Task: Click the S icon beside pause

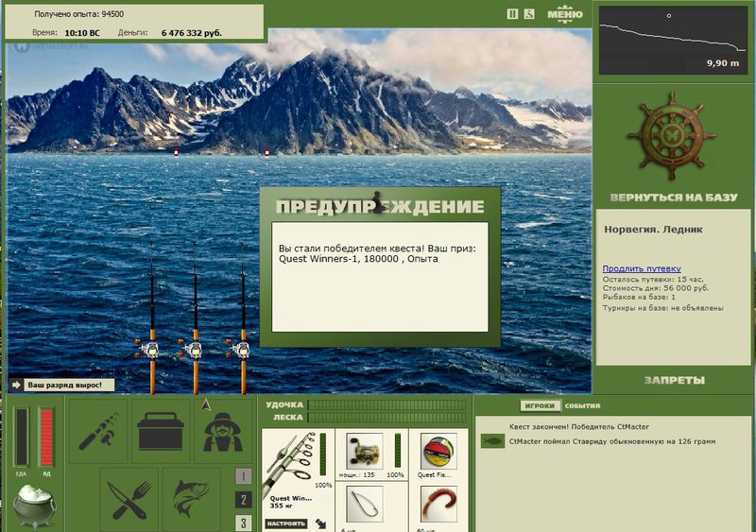Action: pos(529,14)
